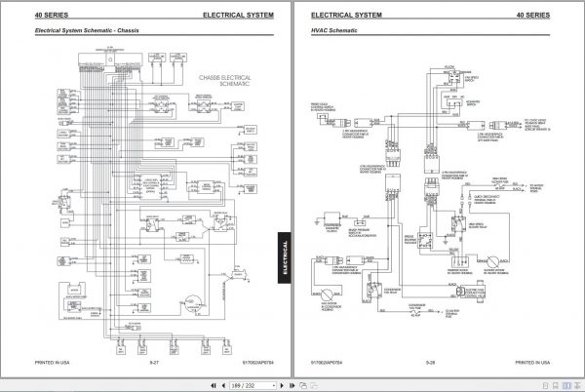Click the ELECTRICAL section tab on page edge

285,257
